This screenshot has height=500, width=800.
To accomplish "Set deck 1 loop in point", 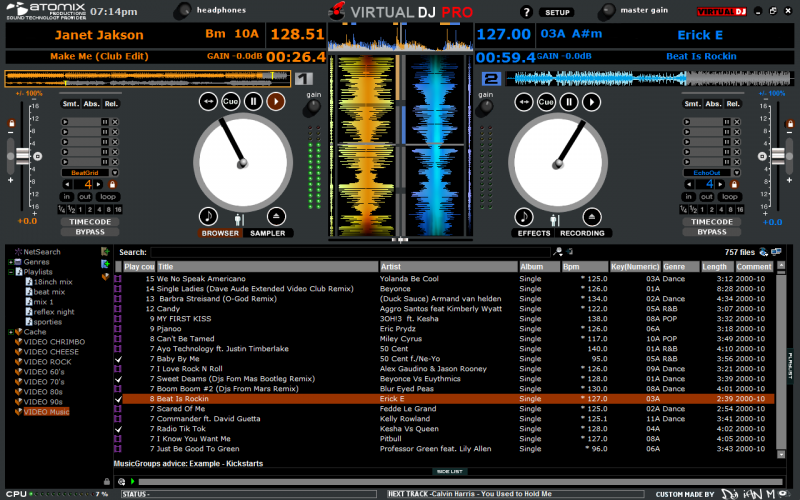I will [x=66, y=196].
